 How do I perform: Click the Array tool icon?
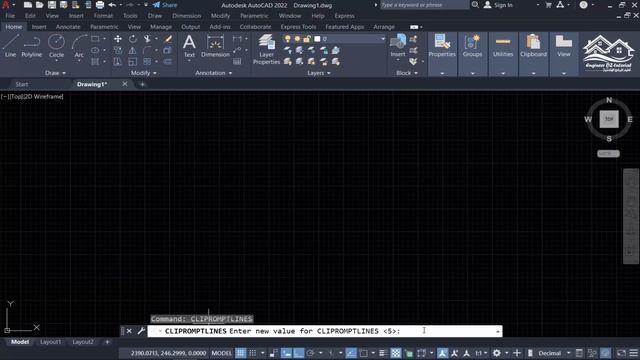147,62
